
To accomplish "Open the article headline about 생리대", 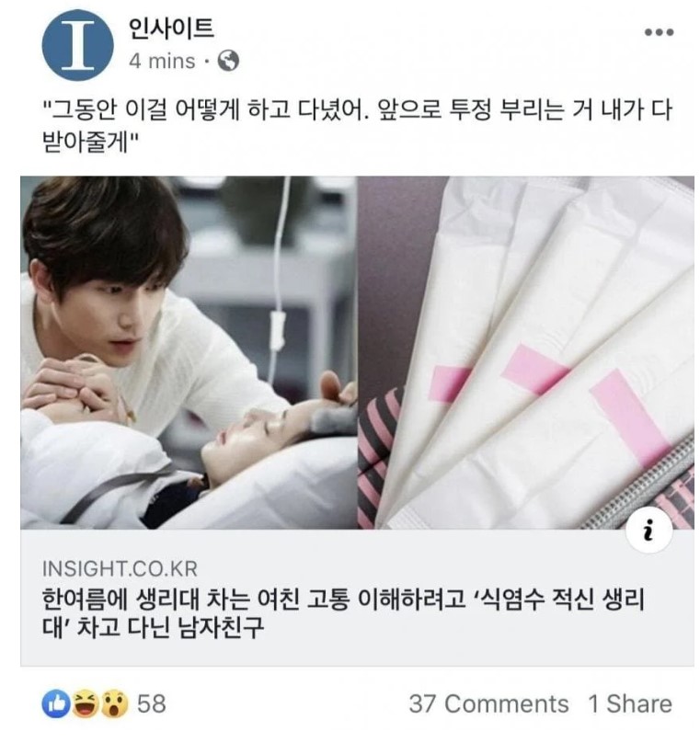I will 343,613.
